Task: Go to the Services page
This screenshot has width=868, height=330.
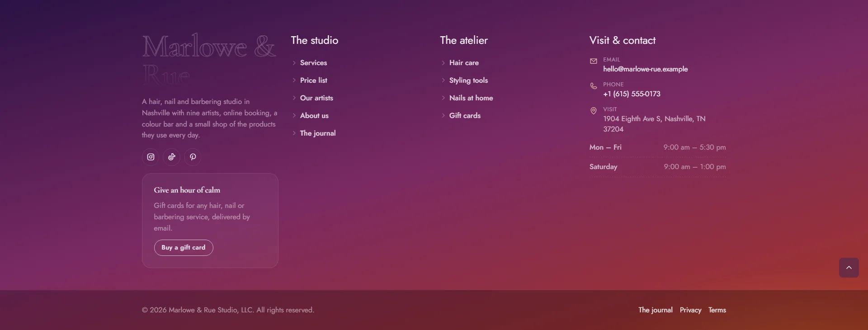Action: (313, 63)
